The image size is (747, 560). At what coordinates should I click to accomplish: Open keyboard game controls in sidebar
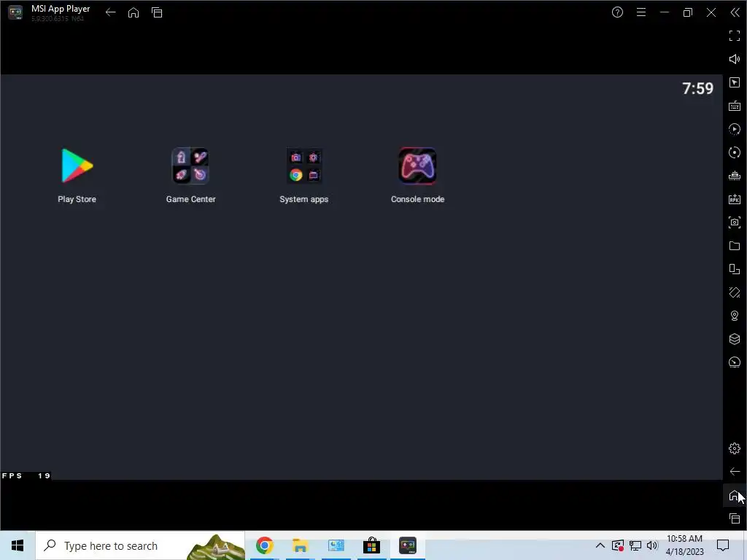pos(735,106)
